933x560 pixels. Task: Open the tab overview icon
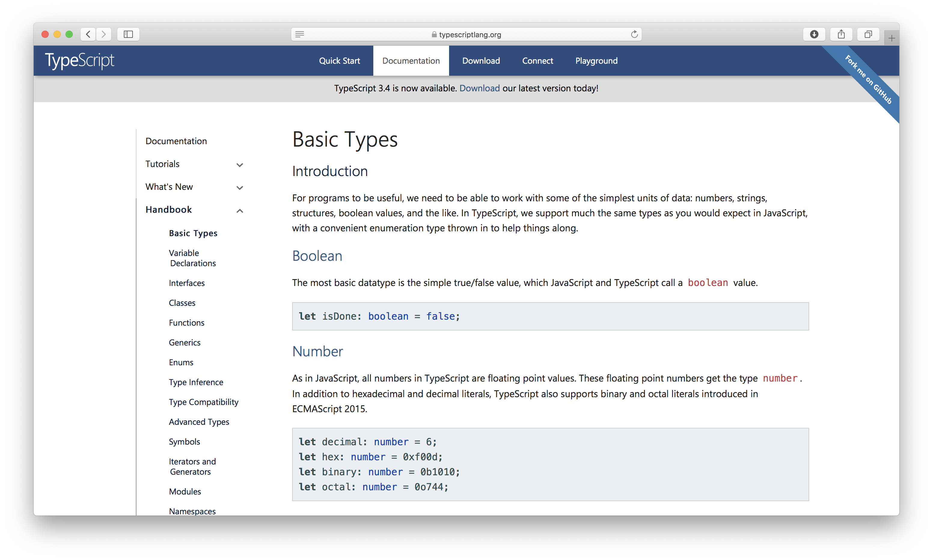(x=868, y=34)
